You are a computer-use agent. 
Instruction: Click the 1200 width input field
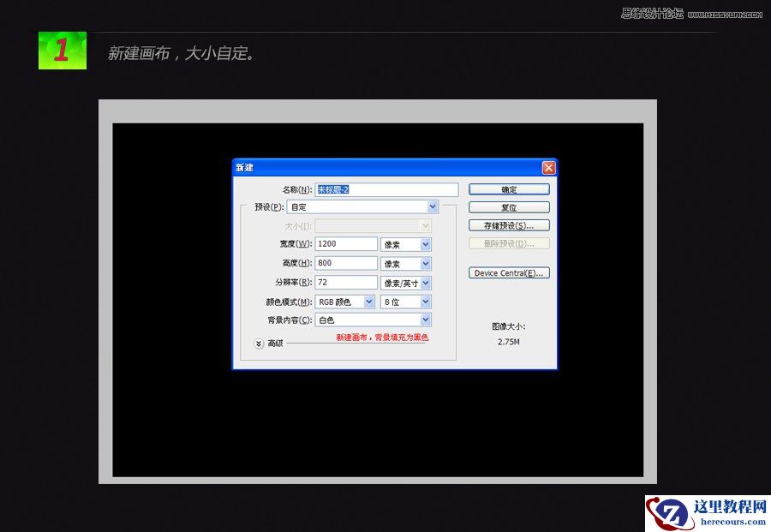tap(345, 244)
